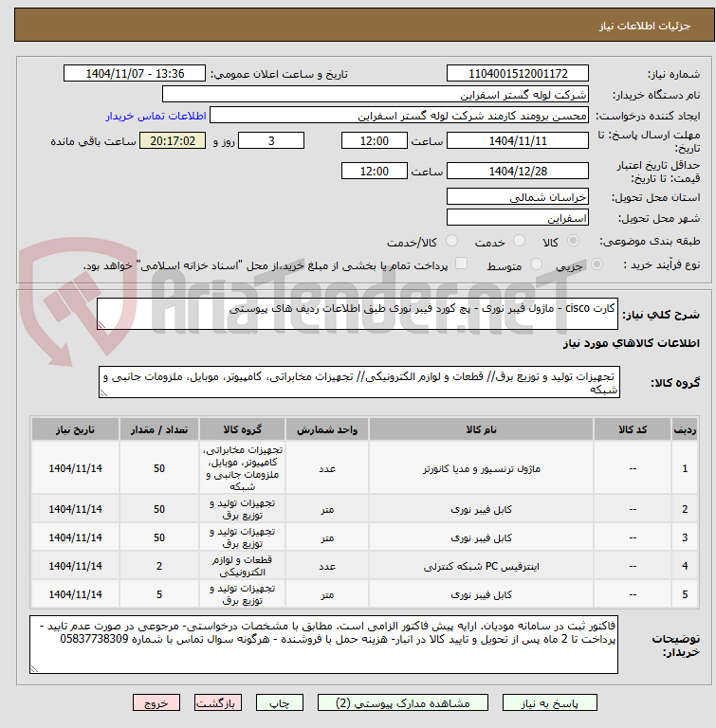Click the buyer name field شرکت لوله گستر اسفراین

coord(376,94)
